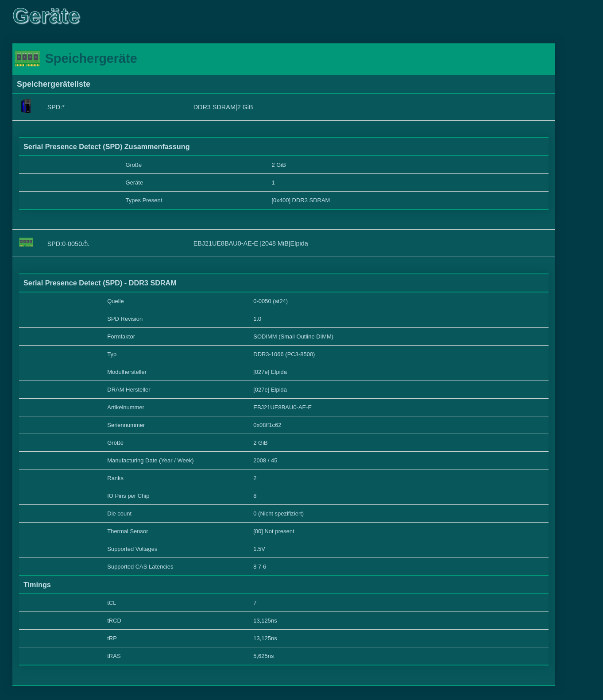
Task: Click the Größe value 2 GiB in Zusammenfassung
Action: [279, 165]
